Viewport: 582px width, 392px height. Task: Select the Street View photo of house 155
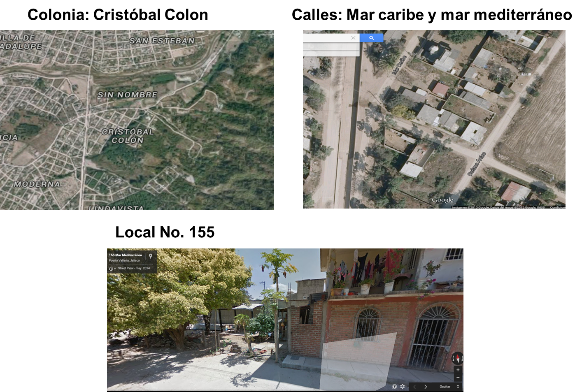pos(285,320)
